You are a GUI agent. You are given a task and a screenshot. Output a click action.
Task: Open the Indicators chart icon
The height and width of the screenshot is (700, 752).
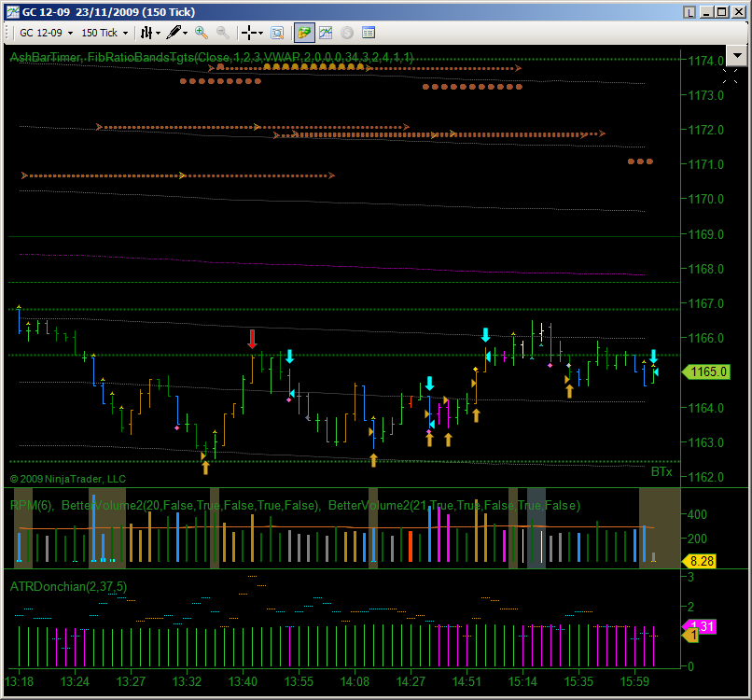(326, 33)
